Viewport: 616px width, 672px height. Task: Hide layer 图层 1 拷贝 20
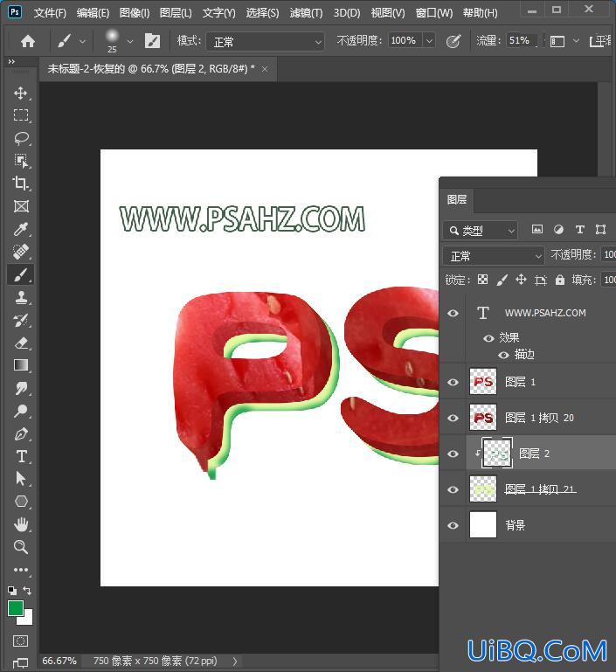coord(453,418)
